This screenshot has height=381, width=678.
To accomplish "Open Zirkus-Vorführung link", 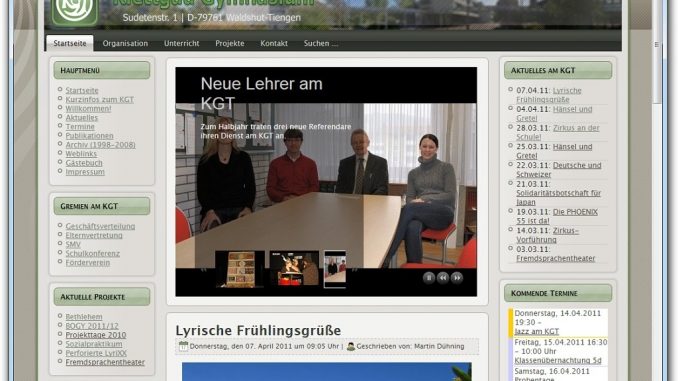I will point(547,235).
